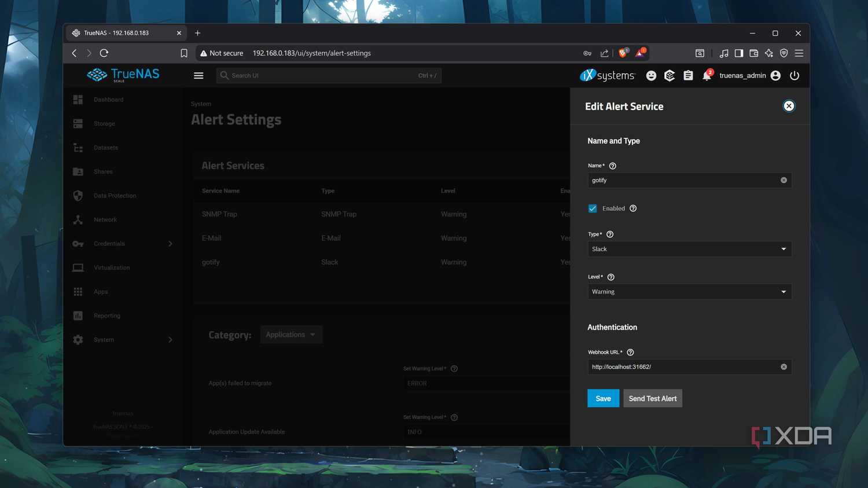868x488 pixels.
Task: Close the Edit Alert Service panel
Action: coord(789,106)
